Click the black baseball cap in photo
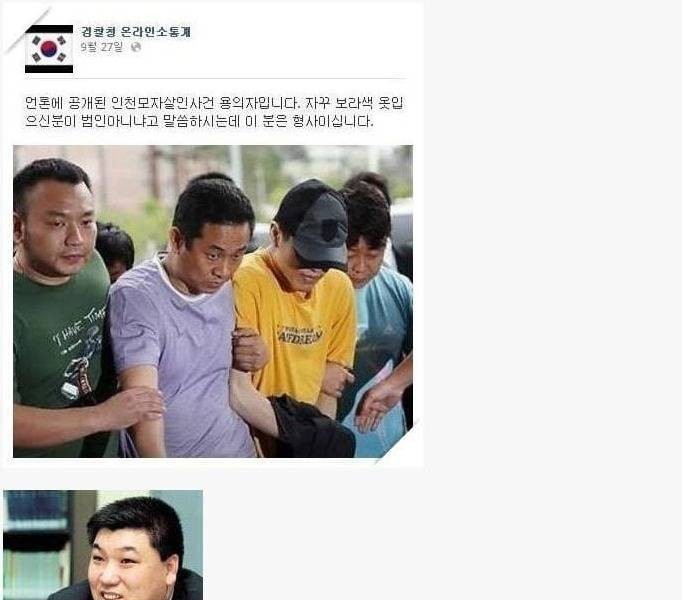Image resolution: width=684 pixels, height=600 pixels. [x=315, y=223]
